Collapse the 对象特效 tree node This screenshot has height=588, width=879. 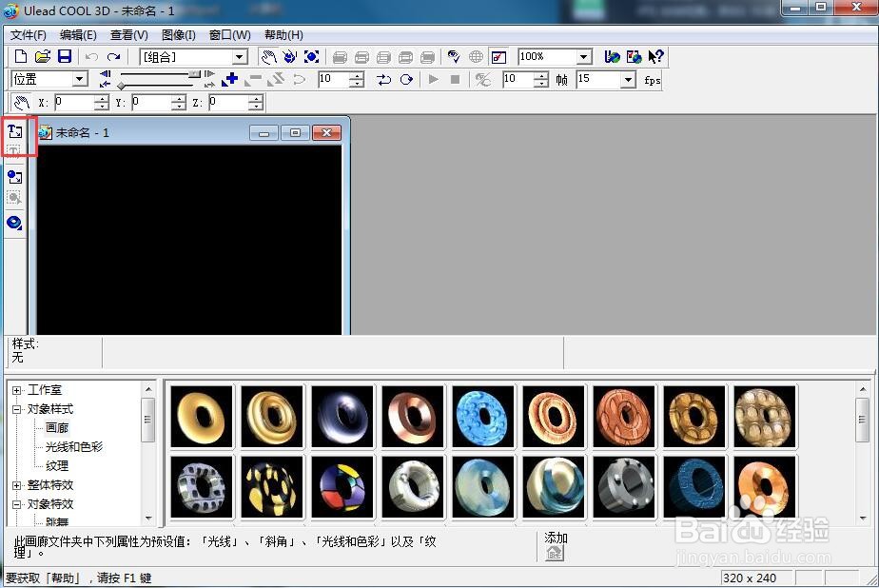tap(17, 504)
